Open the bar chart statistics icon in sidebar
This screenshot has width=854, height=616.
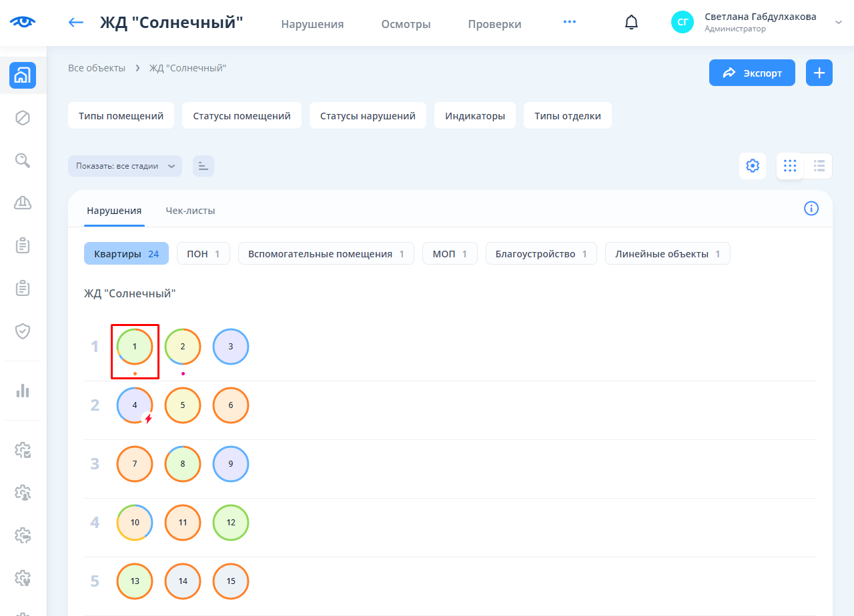[x=23, y=391]
